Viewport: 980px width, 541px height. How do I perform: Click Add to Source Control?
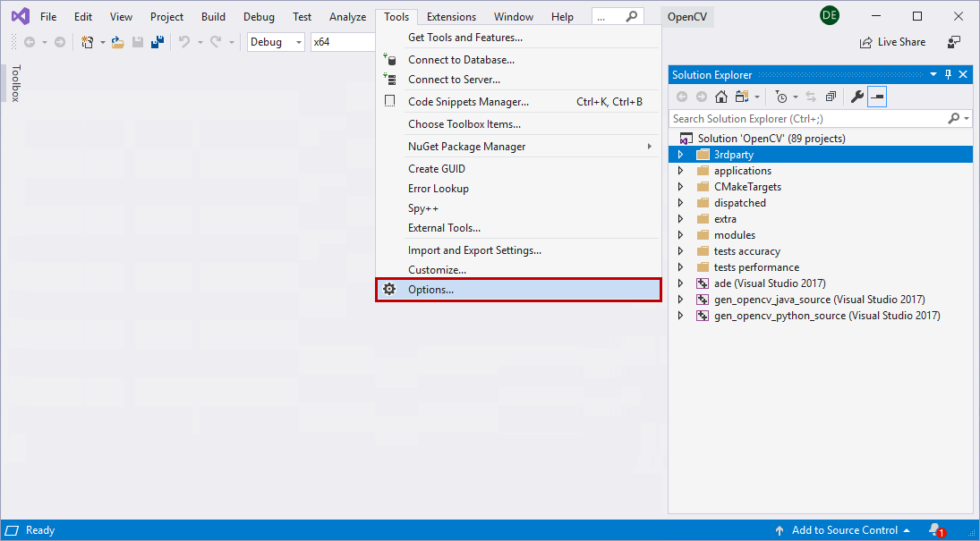tap(841, 530)
